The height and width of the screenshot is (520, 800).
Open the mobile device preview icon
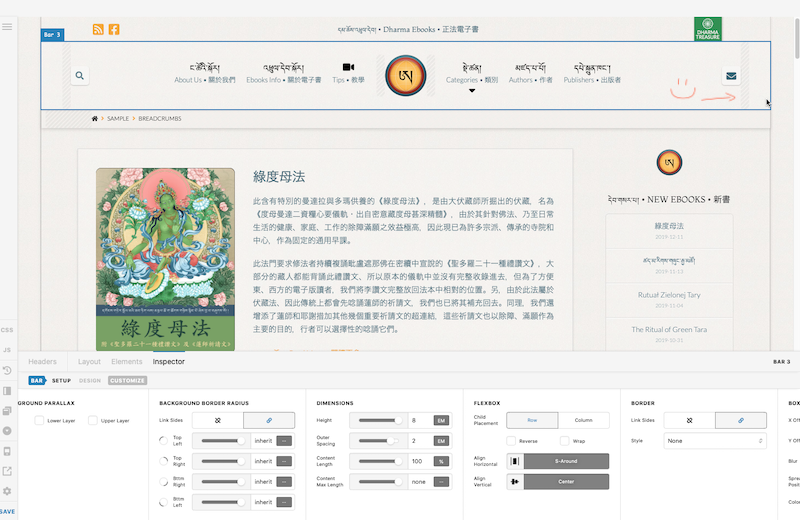pyautogui.click(x=7, y=451)
